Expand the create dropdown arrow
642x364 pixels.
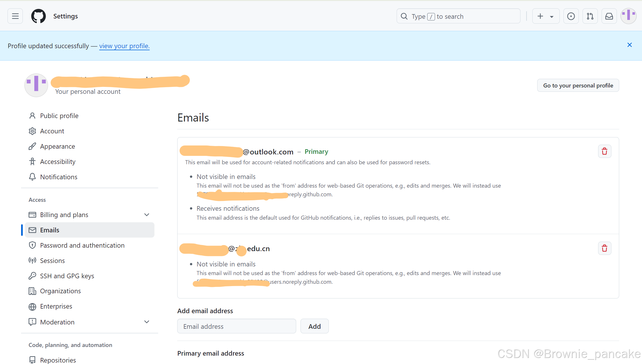point(552,16)
